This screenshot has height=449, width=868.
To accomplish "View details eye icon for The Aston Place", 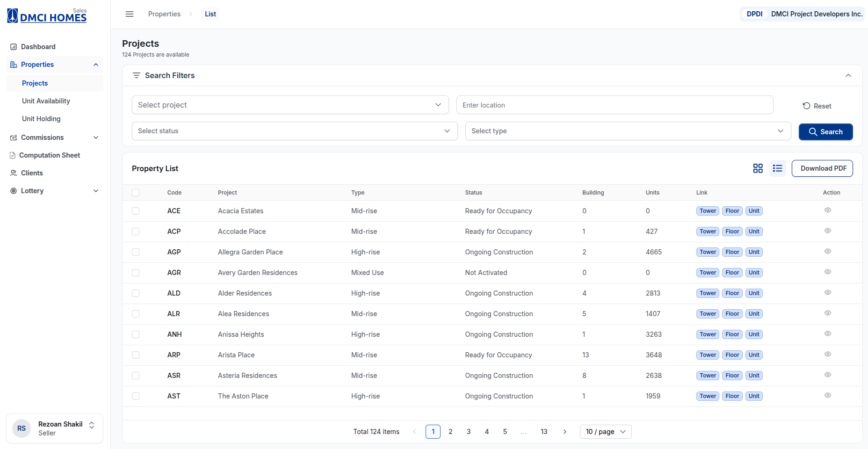I will point(827,396).
